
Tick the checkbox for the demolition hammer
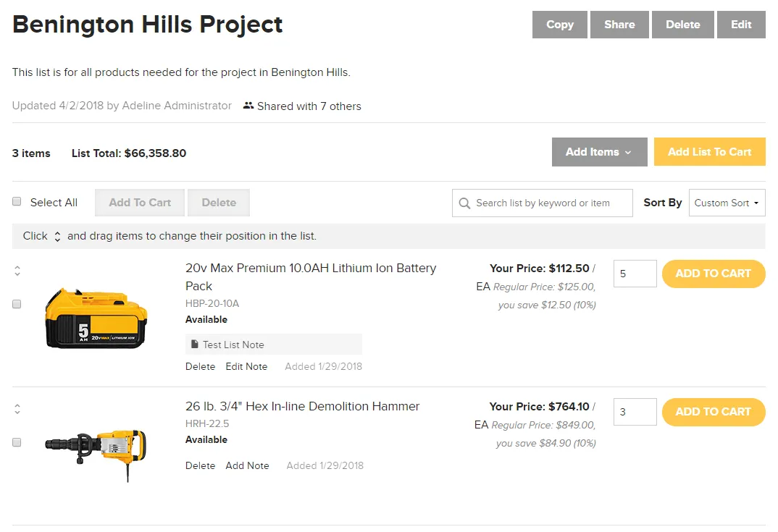(17, 442)
